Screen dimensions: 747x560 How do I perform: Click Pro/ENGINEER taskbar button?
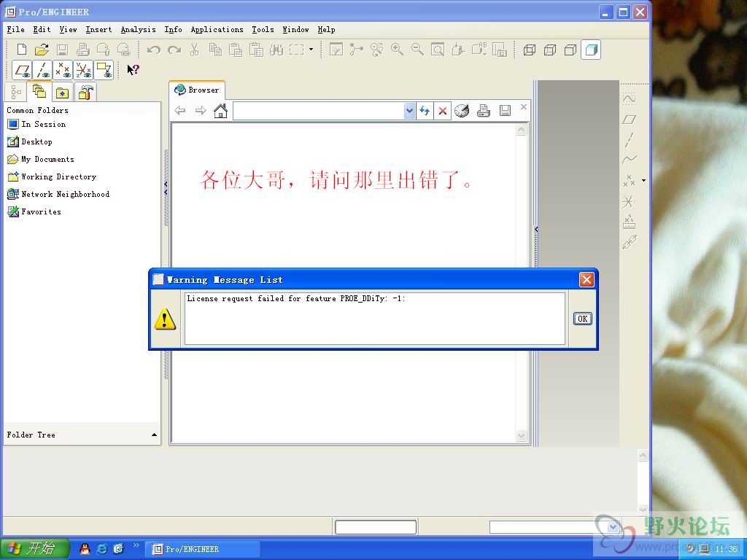(202, 549)
